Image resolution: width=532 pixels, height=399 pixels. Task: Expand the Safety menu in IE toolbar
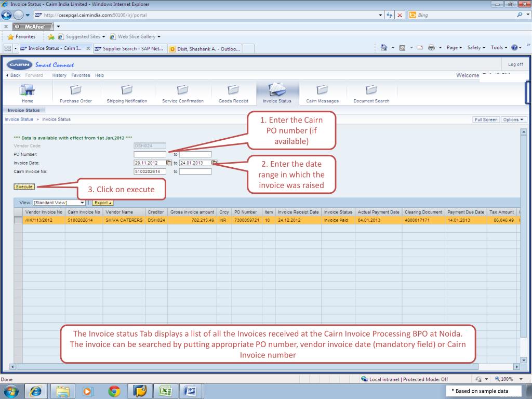click(476, 47)
